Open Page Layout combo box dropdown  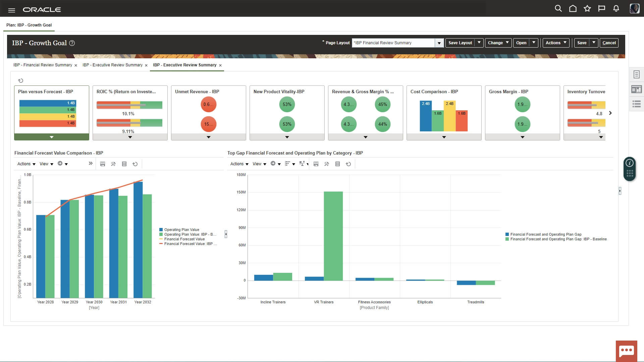tap(439, 43)
